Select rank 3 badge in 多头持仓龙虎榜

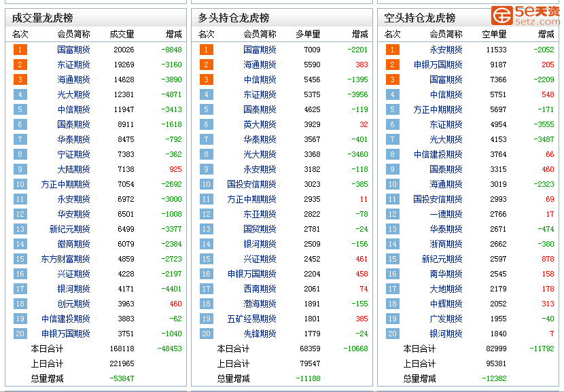(207, 79)
